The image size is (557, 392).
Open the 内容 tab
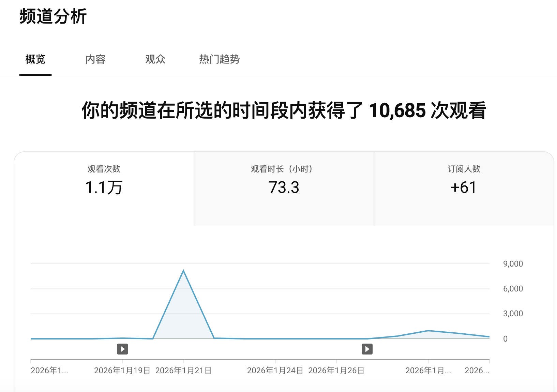pyautogui.click(x=95, y=59)
